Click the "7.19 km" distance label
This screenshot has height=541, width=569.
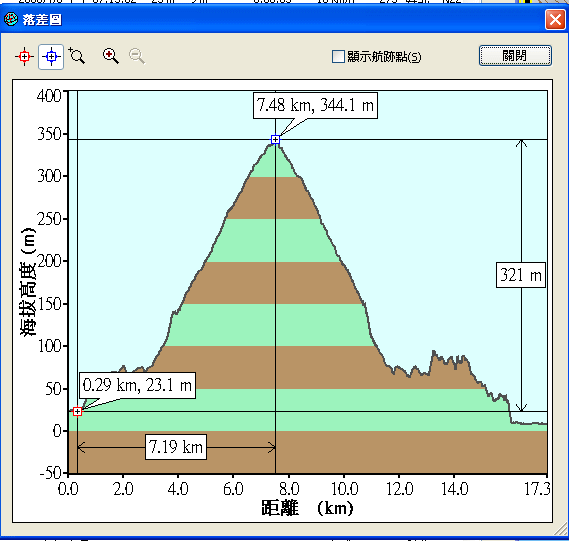click(x=176, y=447)
